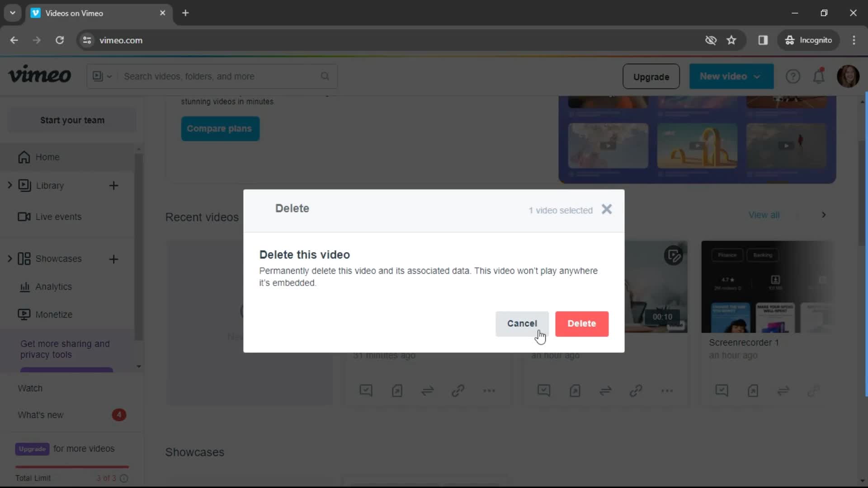Image resolution: width=868 pixels, height=488 pixels.
Task: Click next arrow beside View all
Action: (x=824, y=215)
